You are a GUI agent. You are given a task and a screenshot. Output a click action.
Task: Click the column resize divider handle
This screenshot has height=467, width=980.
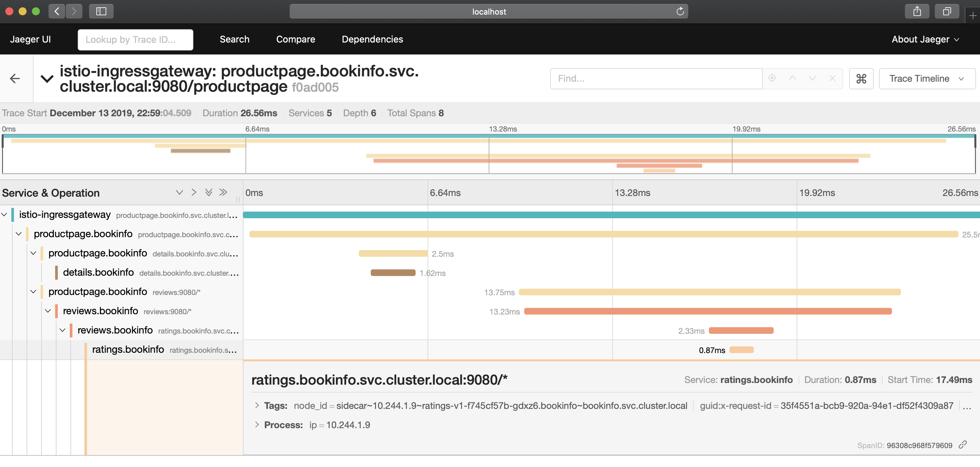(238, 199)
